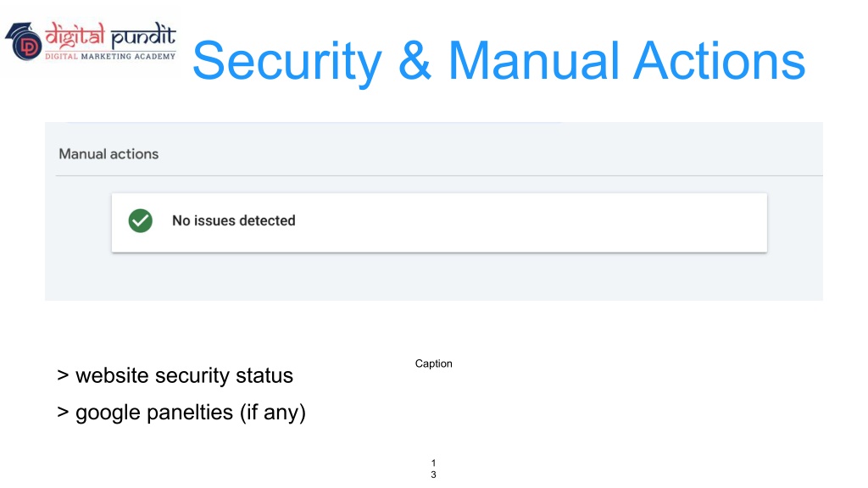Select the 'google panelties (if any)' bullet
This screenshot has height=488, width=868.
coord(181,413)
